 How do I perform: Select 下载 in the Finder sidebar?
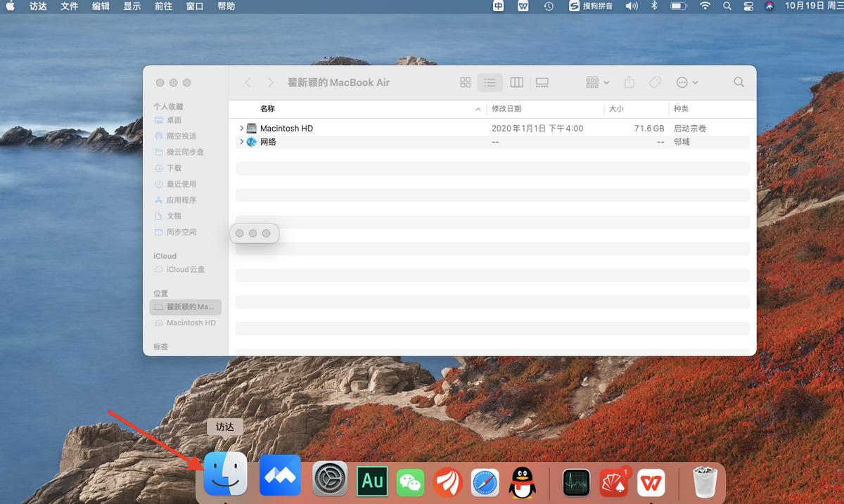point(176,168)
